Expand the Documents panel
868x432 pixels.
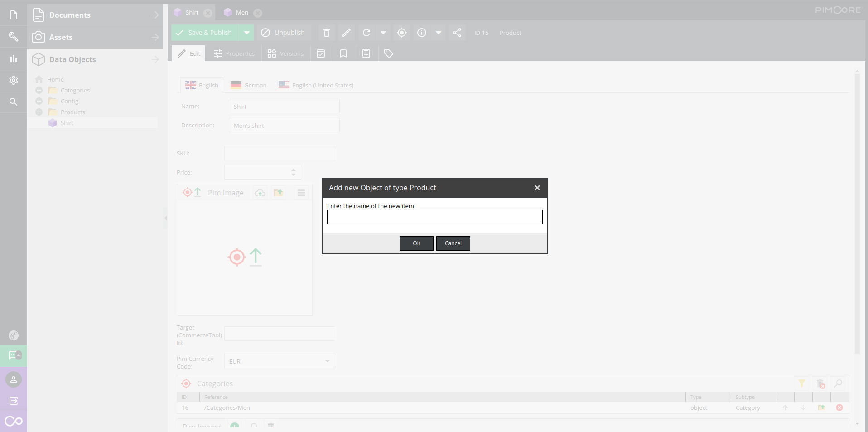[x=95, y=15]
